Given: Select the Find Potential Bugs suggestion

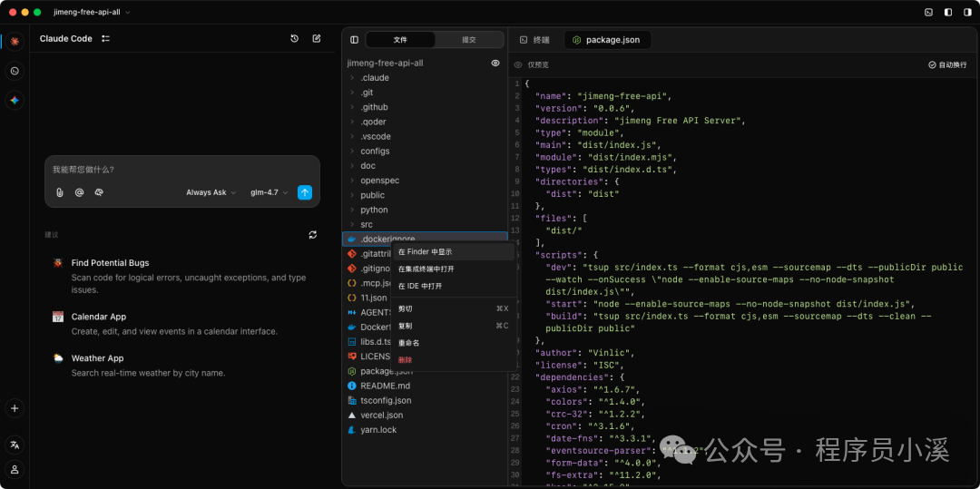Looking at the screenshot, I should click(182, 276).
